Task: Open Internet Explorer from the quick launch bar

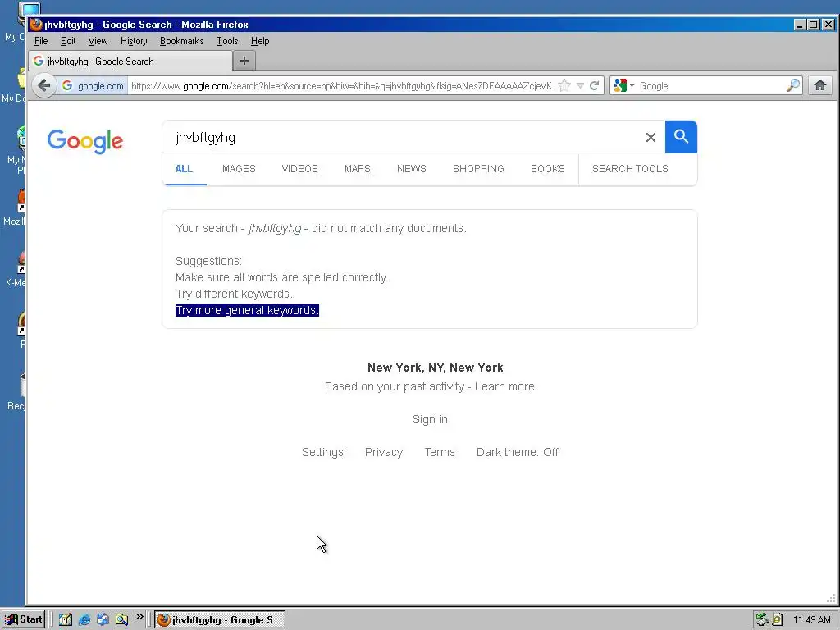Action: coord(84,619)
